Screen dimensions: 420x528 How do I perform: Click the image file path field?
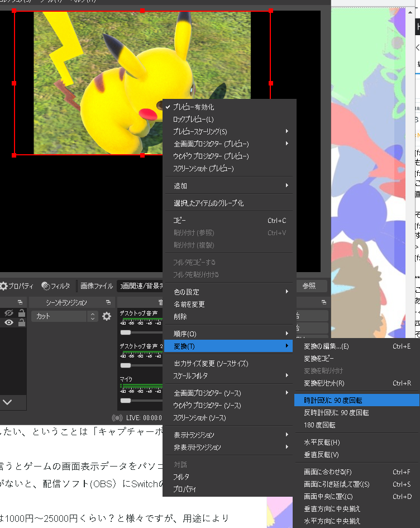pos(140,286)
